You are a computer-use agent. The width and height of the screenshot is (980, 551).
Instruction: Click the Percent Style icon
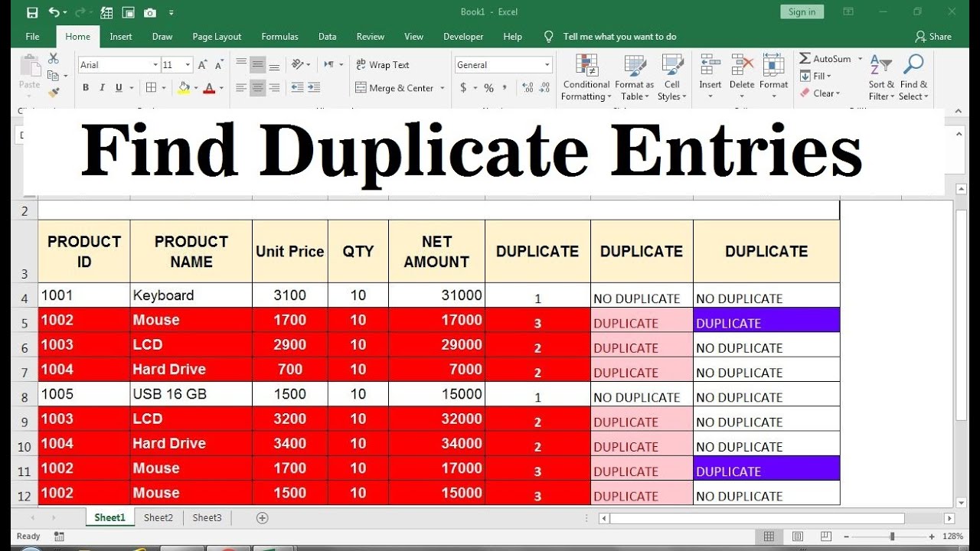(488, 88)
